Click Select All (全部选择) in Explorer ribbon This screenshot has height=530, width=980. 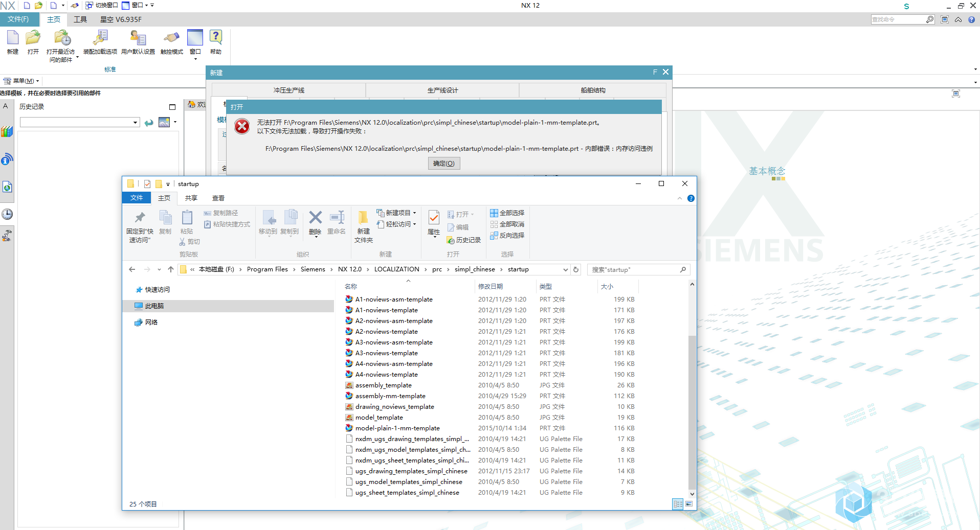coord(507,213)
